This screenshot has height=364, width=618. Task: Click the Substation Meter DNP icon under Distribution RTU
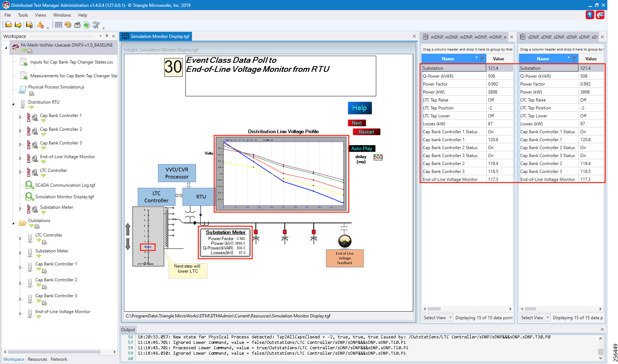(x=32, y=209)
